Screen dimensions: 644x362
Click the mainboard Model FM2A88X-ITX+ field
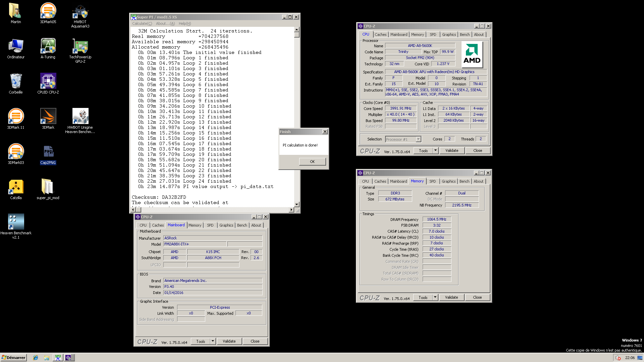tap(195, 244)
